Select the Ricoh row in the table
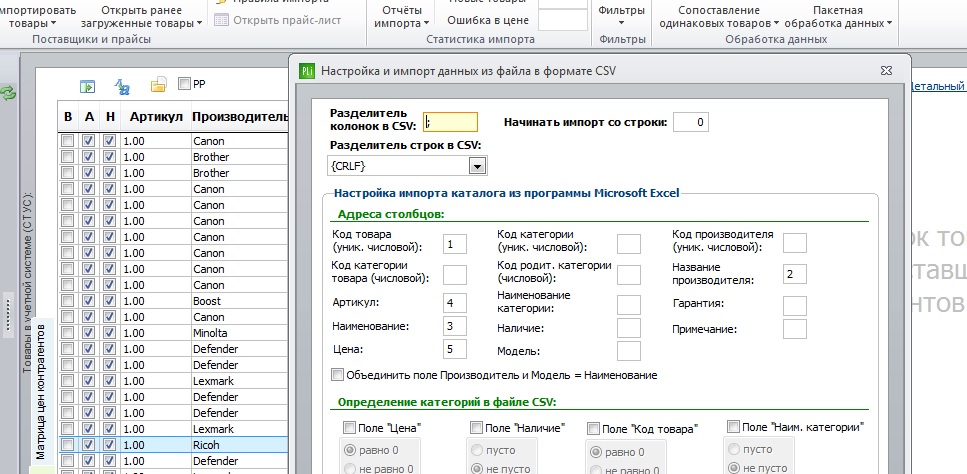This screenshot has height=474, width=967. coord(173,444)
